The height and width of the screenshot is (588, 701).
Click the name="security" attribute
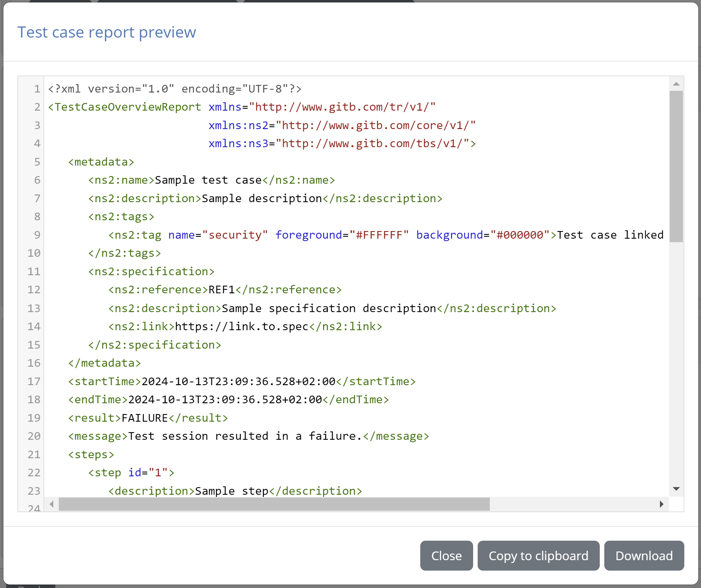click(x=218, y=235)
